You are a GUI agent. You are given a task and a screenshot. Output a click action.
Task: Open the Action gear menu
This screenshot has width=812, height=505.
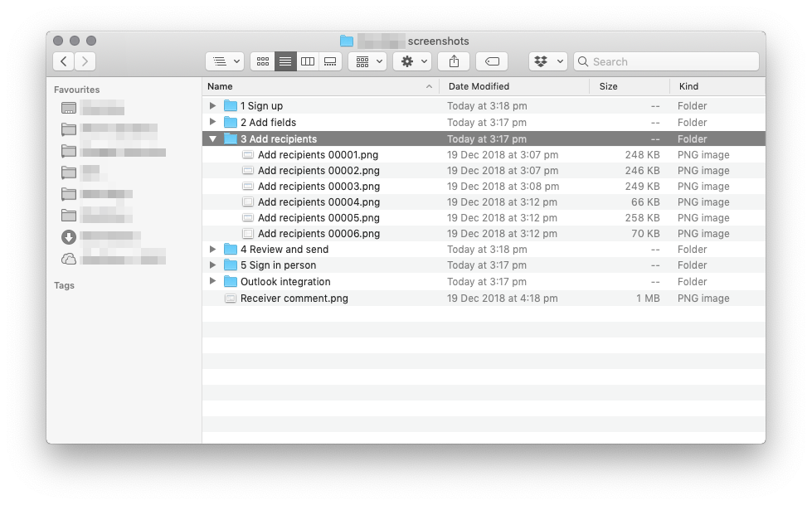412,61
